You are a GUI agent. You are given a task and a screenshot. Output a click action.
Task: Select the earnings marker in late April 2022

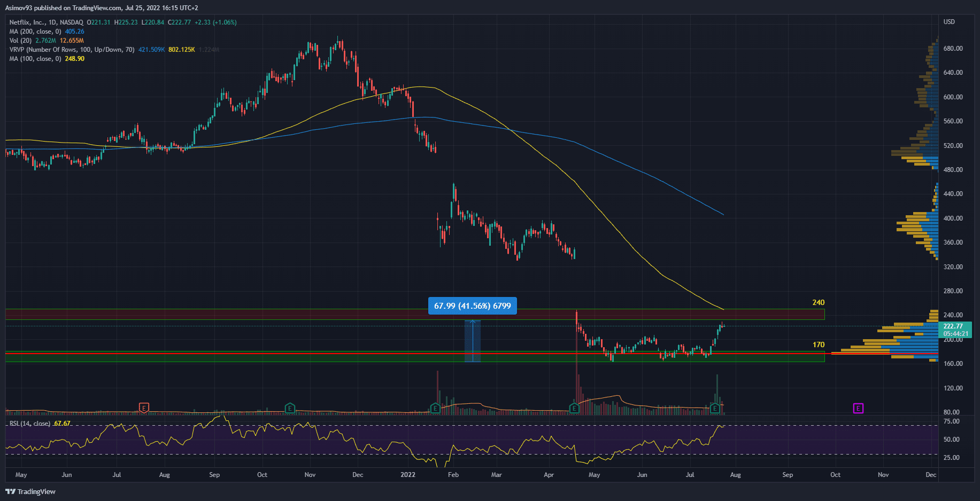pos(574,409)
